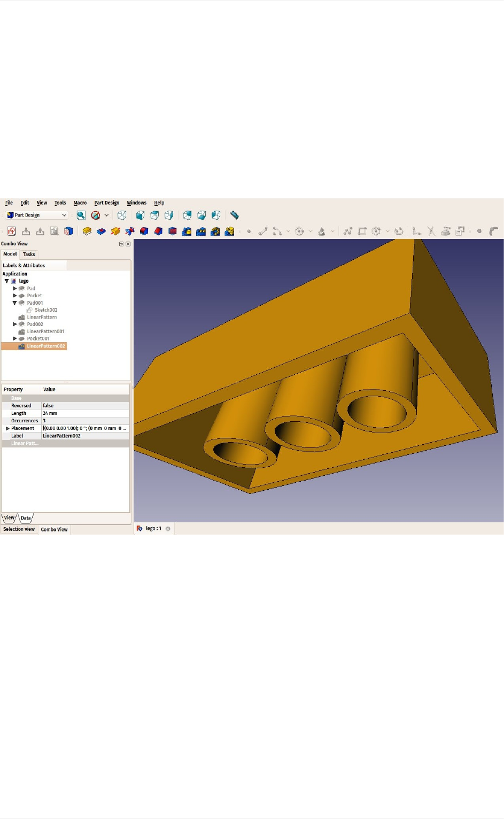Float the Combo View panel
This screenshot has height=819, width=504.
[121, 244]
